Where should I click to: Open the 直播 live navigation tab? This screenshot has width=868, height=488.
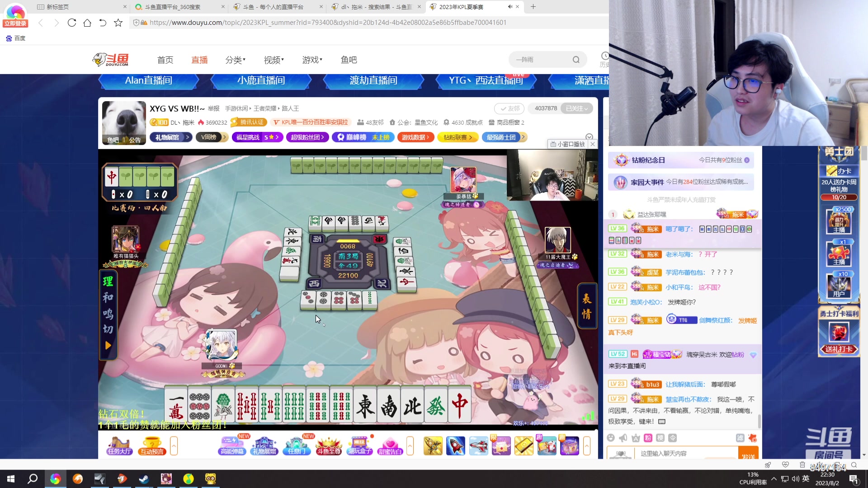tap(199, 60)
